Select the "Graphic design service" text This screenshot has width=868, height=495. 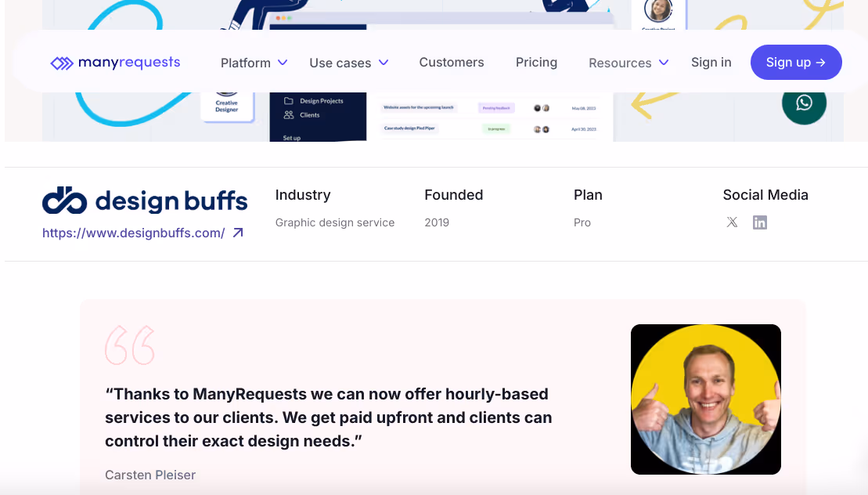335,222
